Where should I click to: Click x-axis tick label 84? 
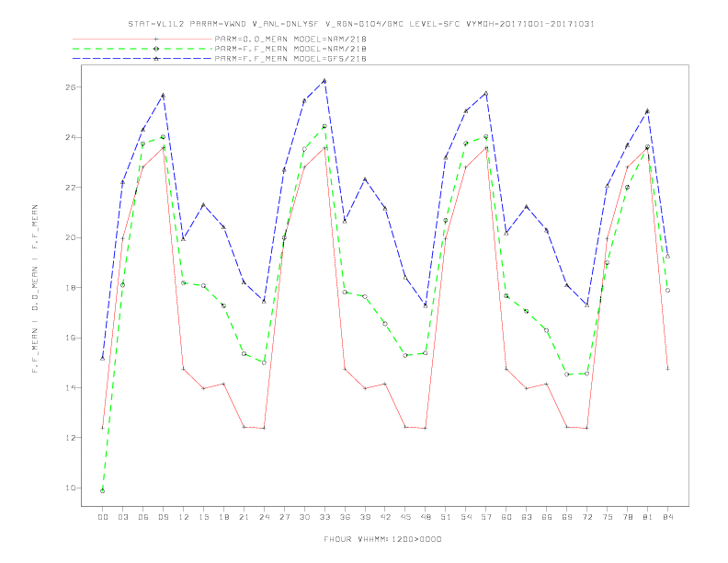point(667,517)
